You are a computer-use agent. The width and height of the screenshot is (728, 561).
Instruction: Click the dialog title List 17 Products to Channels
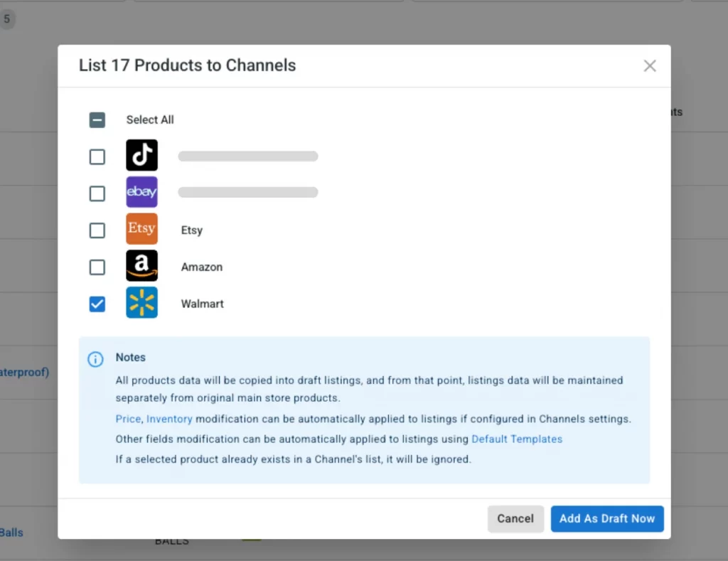(x=187, y=65)
